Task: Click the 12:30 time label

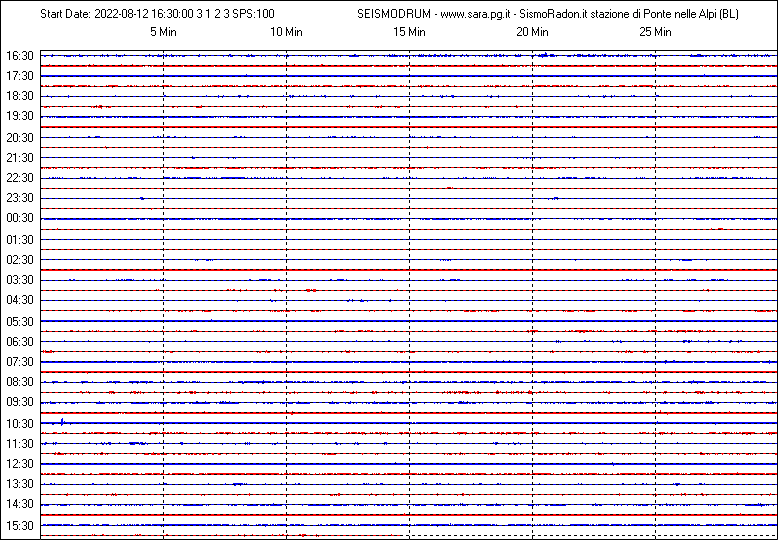Action: click(20, 464)
